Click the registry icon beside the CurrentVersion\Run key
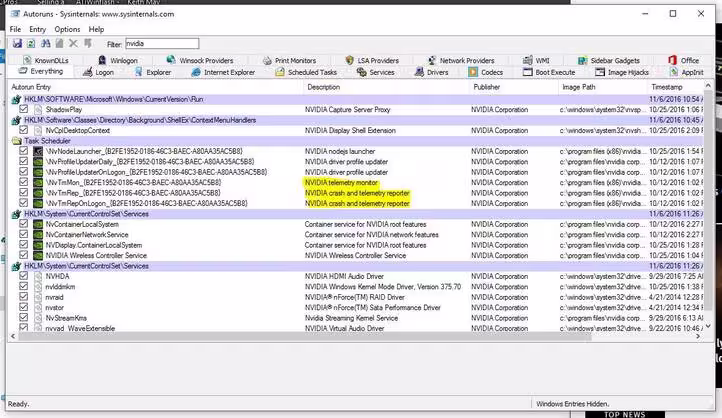Image resolution: width=722 pixels, height=418 pixels. [16, 99]
